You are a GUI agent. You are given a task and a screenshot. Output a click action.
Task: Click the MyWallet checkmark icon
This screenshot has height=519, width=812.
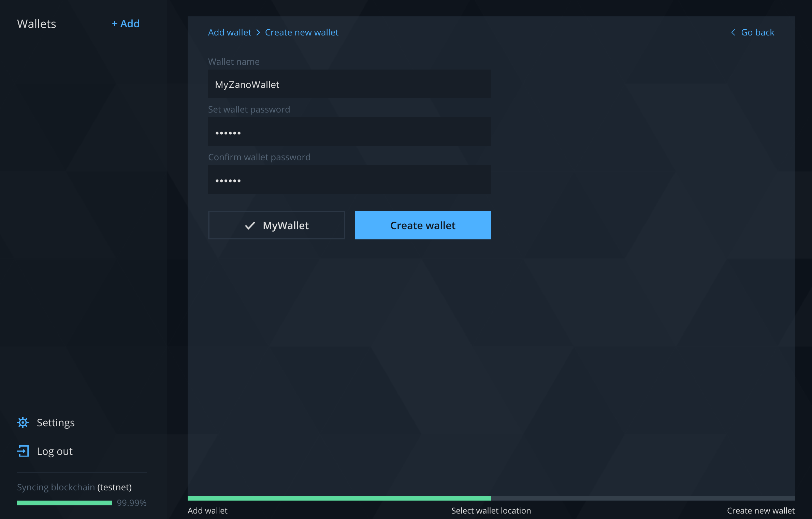pyautogui.click(x=249, y=225)
